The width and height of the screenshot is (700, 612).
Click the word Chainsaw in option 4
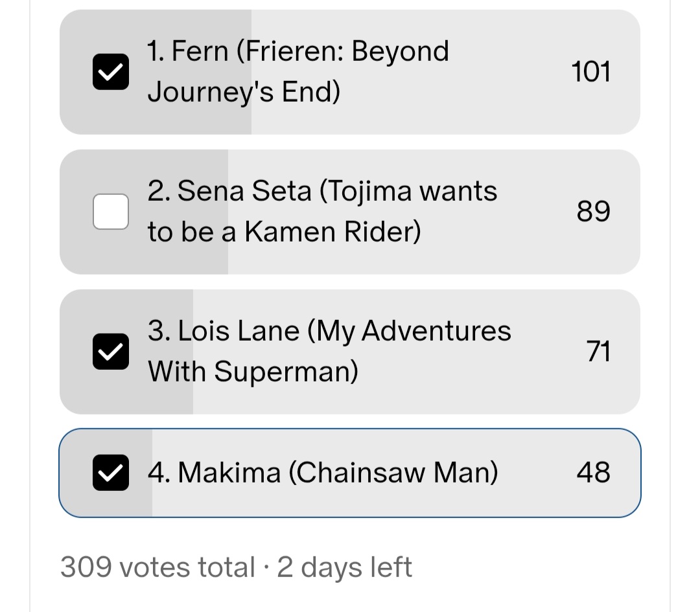coord(347,473)
